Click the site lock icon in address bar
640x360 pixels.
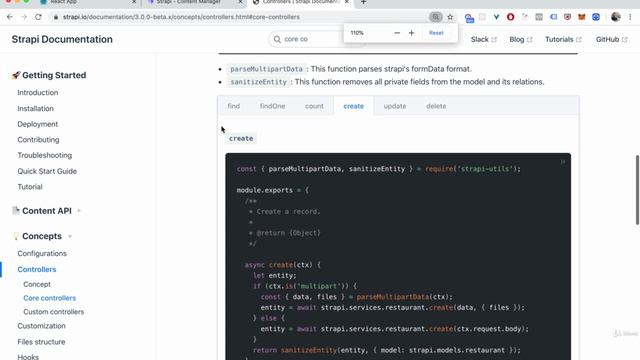(x=56, y=17)
